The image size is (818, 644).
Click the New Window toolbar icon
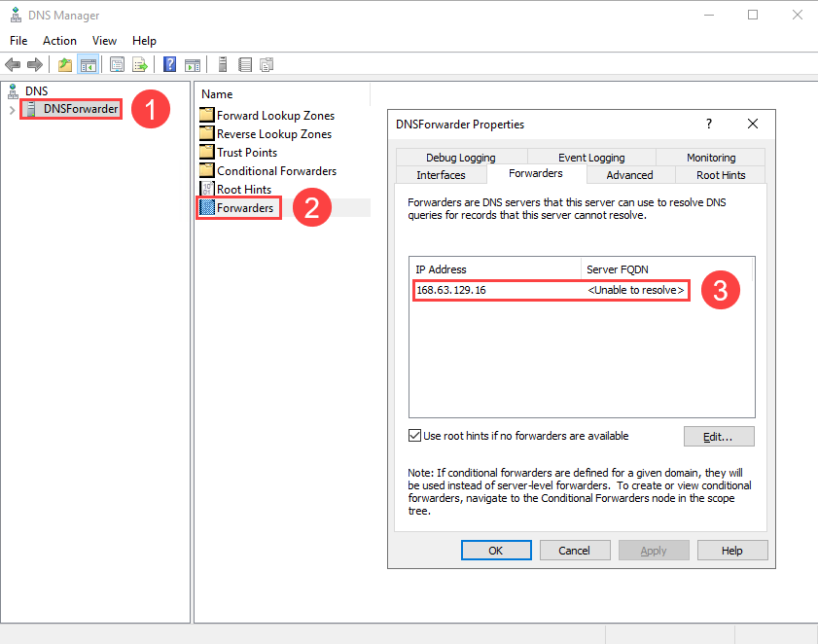193,64
